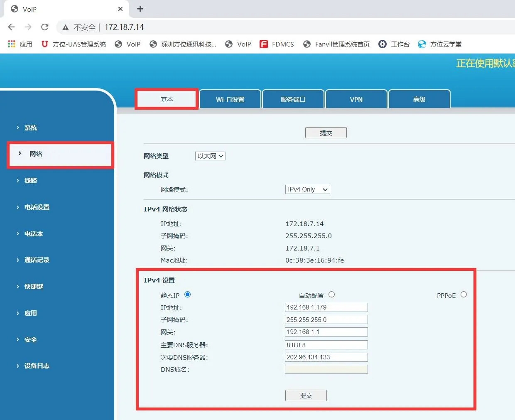The image size is (515, 420).
Task: Open a new browser tab with plus icon
Action: [x=140, y=9]
